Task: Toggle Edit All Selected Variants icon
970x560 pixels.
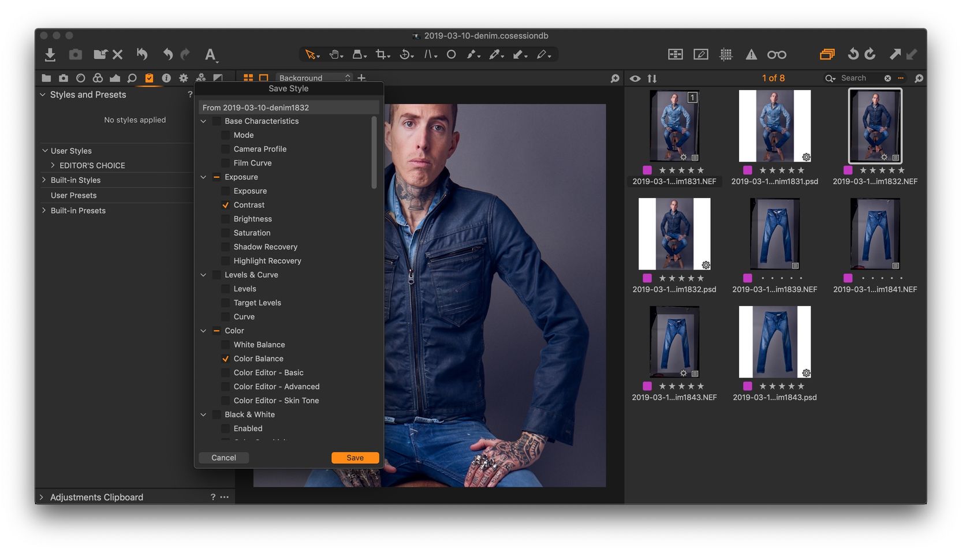Action: (x=827, y=54)
